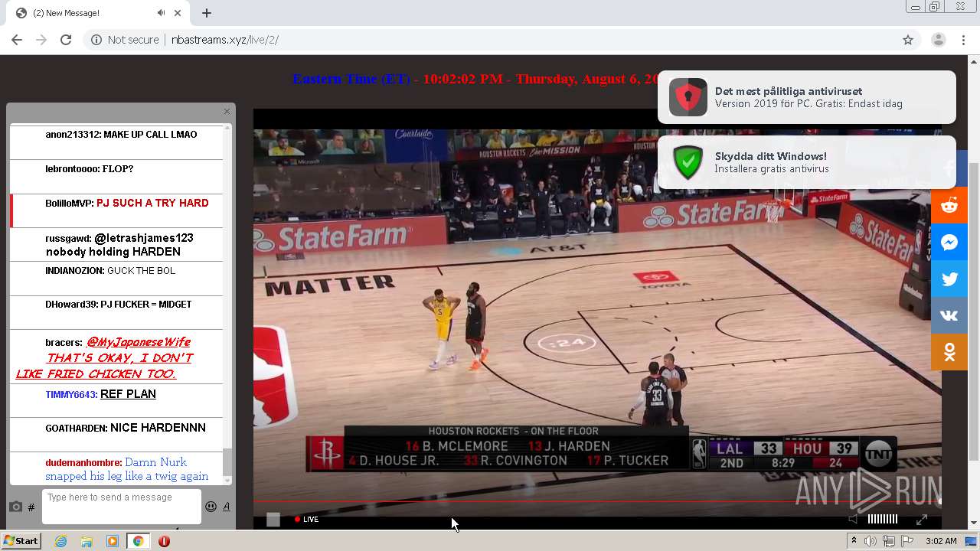Open the Det mest pålitliga antiviruset notification
The height and width of the screenshot is (551, 980).
click(x=807, y=97)
